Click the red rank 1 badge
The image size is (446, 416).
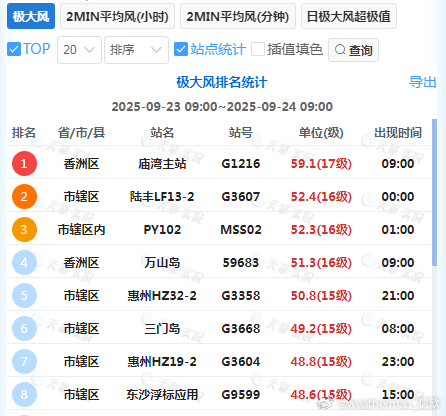24,163
